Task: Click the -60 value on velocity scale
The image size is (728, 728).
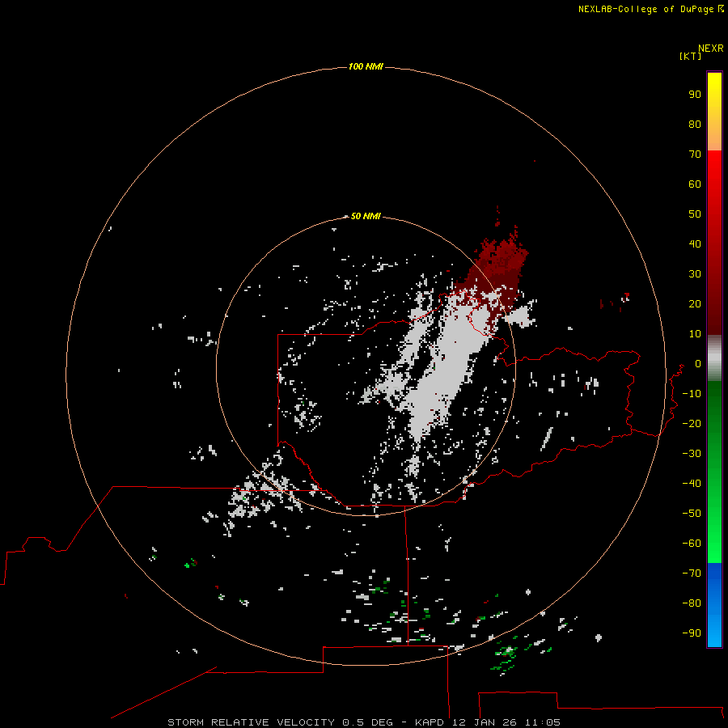Action: (692, 544)
